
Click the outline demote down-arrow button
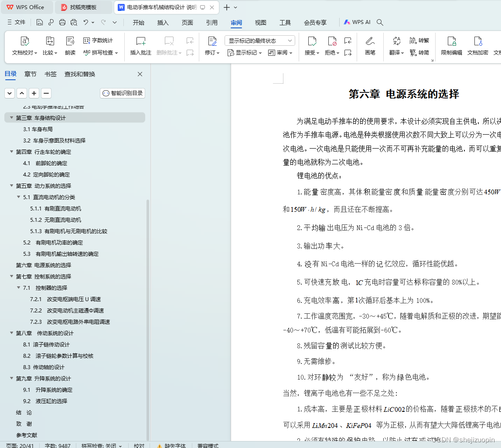[x=10, y=93]
